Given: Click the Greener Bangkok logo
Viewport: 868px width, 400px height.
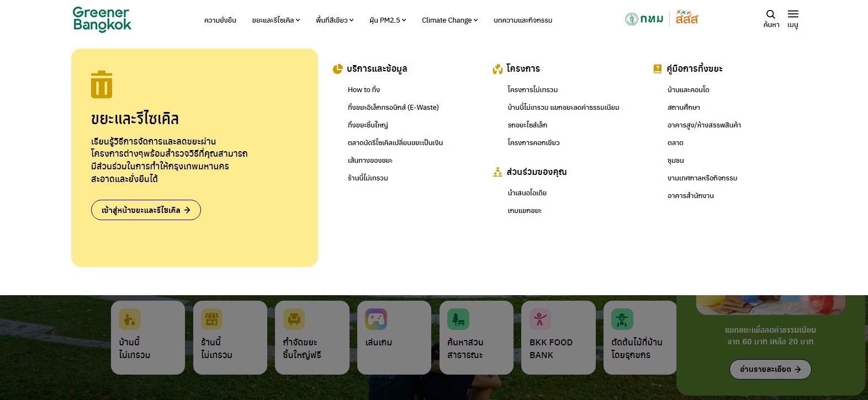Looking at the screenshot, I should pos(102,19).
